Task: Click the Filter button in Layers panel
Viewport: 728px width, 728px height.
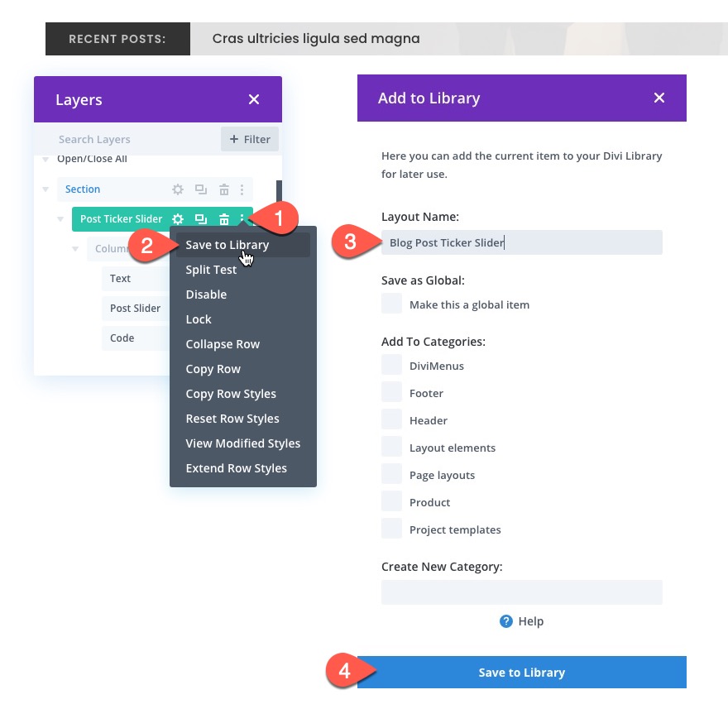Action: click(250, 139)
